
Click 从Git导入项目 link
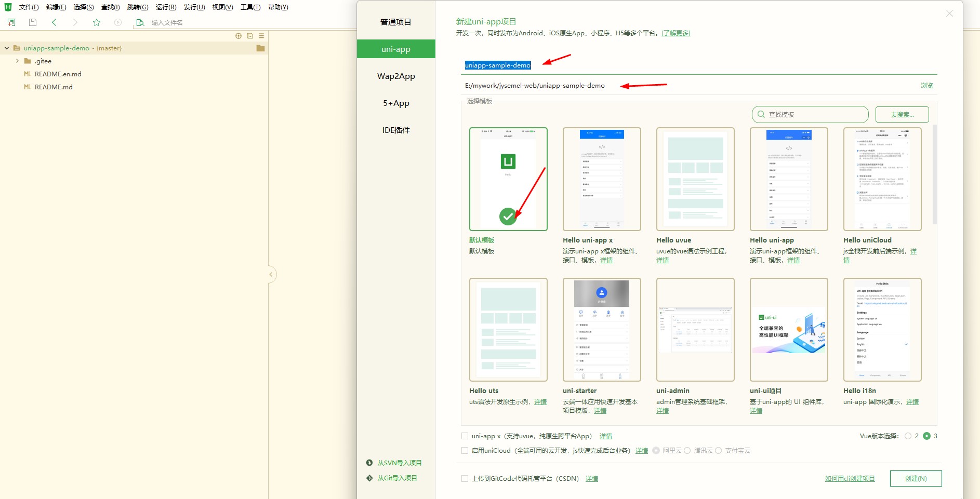click(398, 478)
